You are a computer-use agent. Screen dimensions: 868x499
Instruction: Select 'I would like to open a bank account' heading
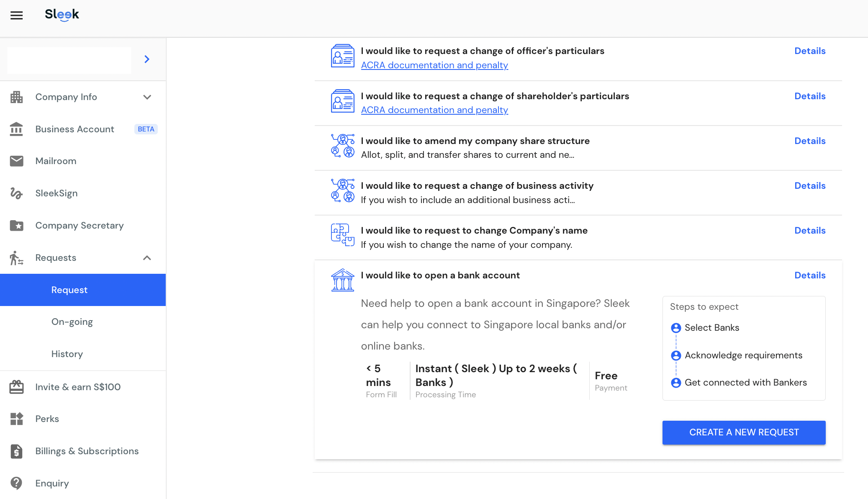(x=440, y=275)
